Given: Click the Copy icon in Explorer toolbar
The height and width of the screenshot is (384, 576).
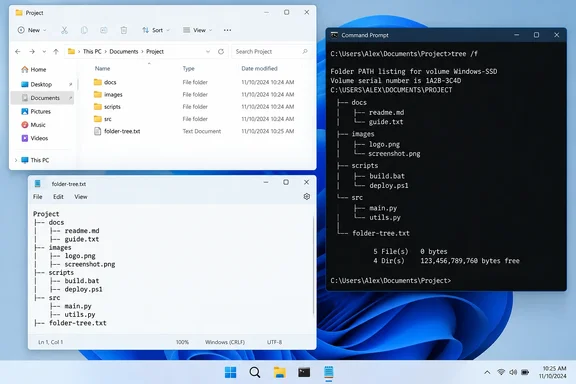Looking at the screenshot, I should pyautogui.click(x=84, y=30).
